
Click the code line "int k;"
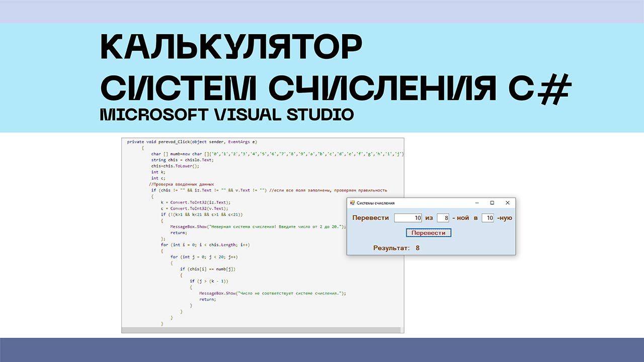(158, 172)
